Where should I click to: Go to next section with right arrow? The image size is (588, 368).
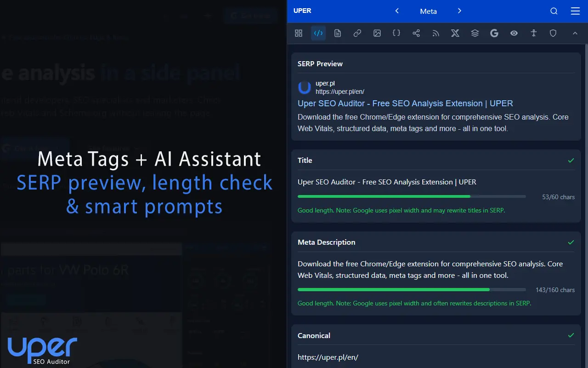pyautogui.click(x=459, y=11)
